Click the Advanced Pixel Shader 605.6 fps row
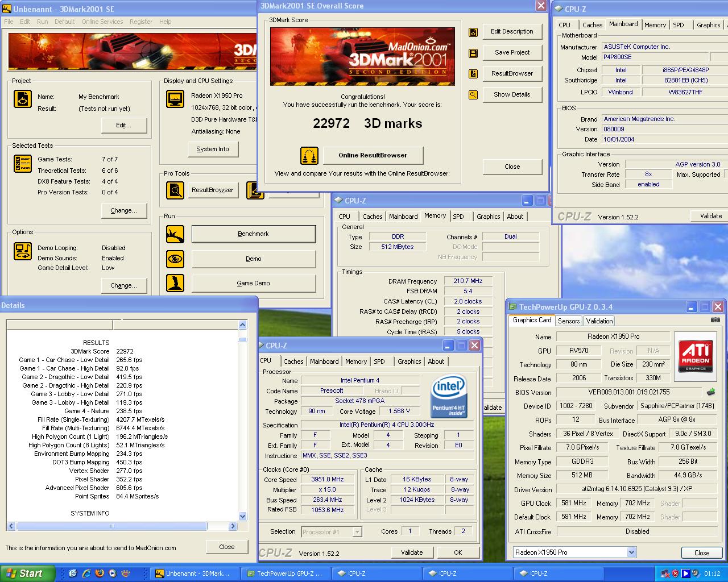The height and width of the screenshot is (582, 728). coord(94,488)
